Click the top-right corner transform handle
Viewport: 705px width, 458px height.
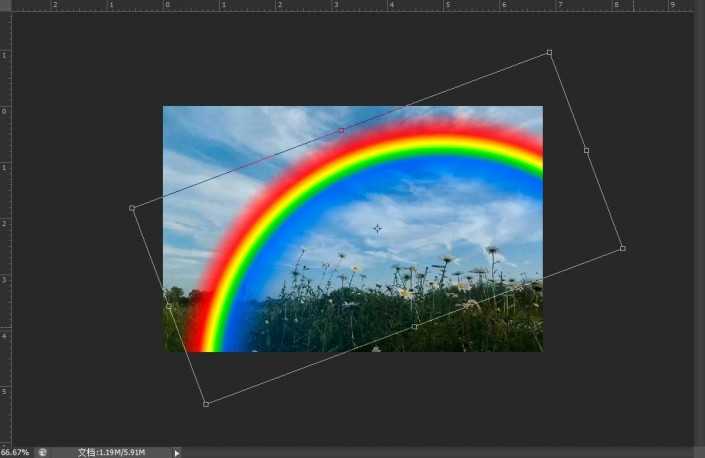pos(549,52)
